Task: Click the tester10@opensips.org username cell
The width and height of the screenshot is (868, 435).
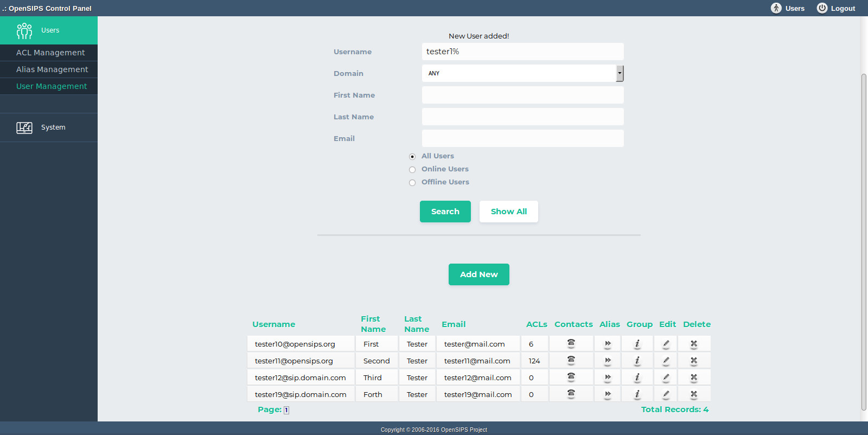Action: (301, 344)
